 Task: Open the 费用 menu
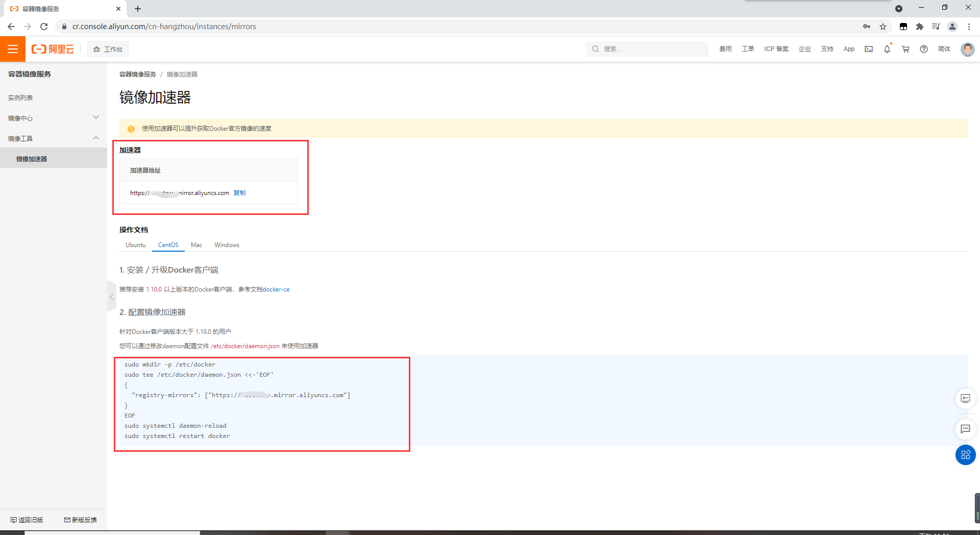point(725,49)
